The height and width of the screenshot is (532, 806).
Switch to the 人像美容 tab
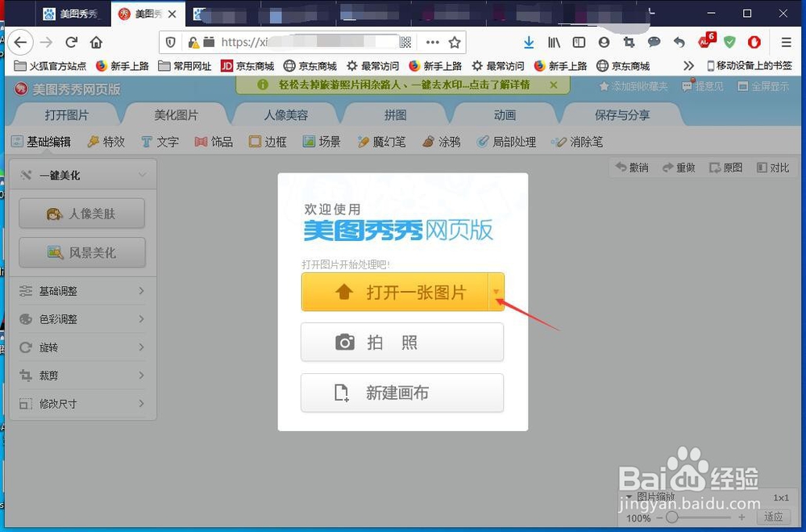[286, 115]
